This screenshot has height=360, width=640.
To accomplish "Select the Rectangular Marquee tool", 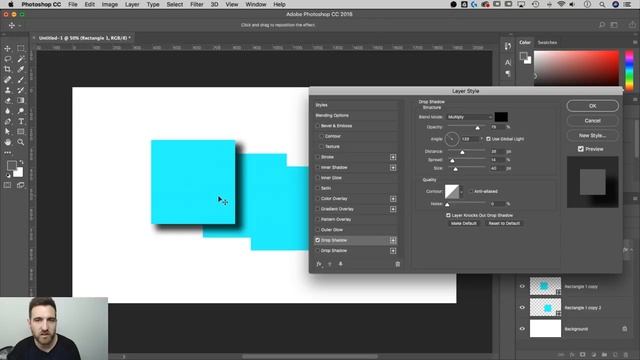I will pos(20,48).
